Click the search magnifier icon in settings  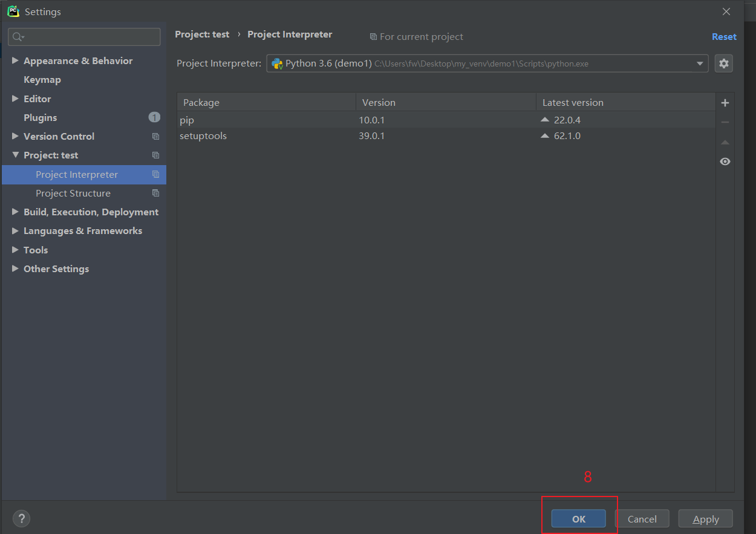18,37
